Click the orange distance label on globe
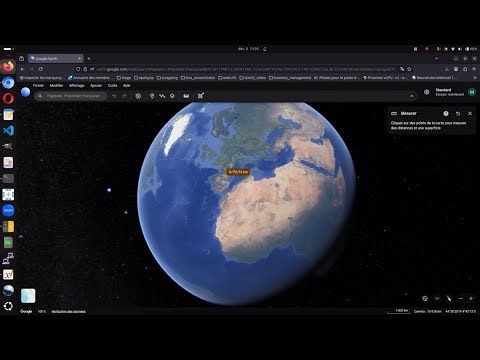 click(x=238, y=172)
